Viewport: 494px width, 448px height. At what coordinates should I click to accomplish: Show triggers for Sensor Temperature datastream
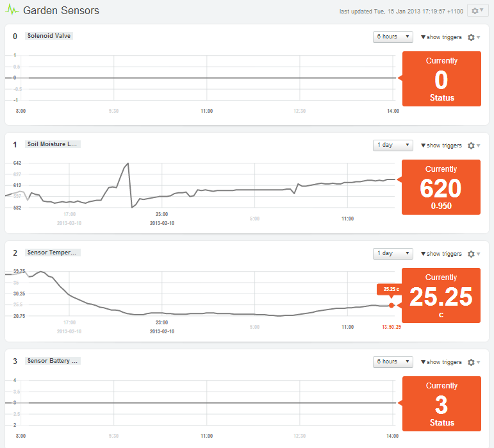coord(441,254)
